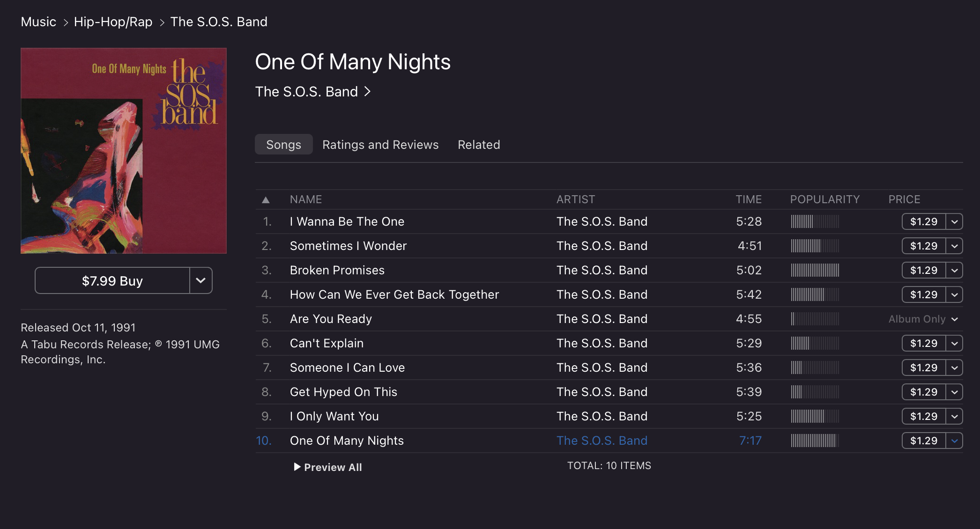Sort songs by the Popularity column header

click(824, 199)
